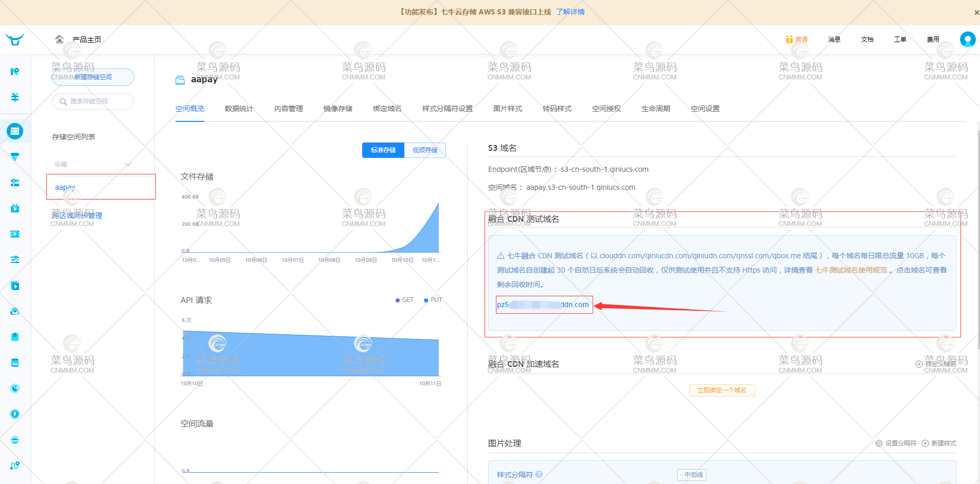Open the square play-button sidebar icon
The width and height of the screenshot is (980, 484).
[x=15, y=285]
